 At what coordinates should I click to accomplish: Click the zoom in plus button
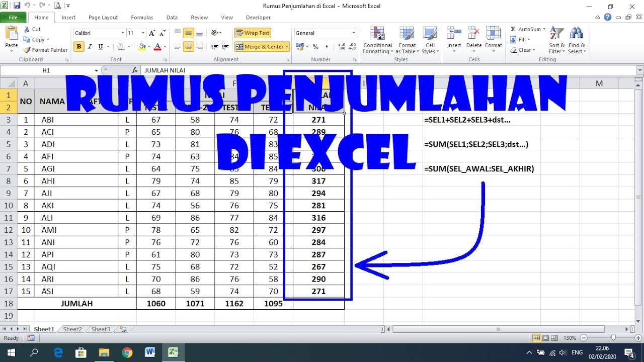pyautogui.click(x=638, y=338)
